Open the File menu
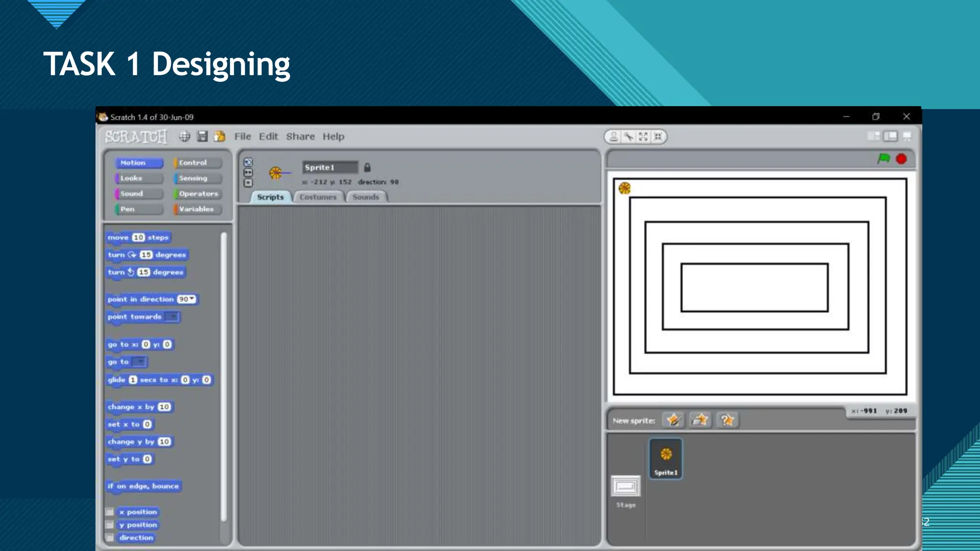 coord(243,136)
